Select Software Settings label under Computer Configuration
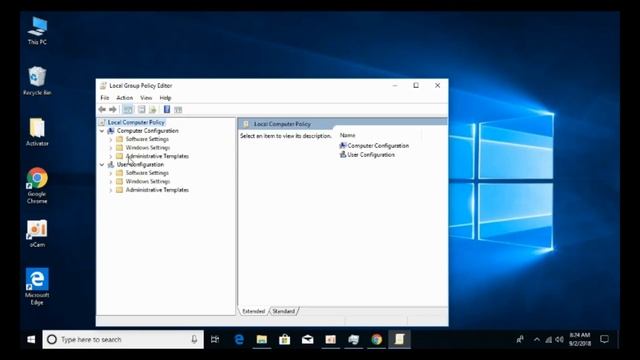Image resolution: width=640 pixels, height=360 pixels. (147, 139)
